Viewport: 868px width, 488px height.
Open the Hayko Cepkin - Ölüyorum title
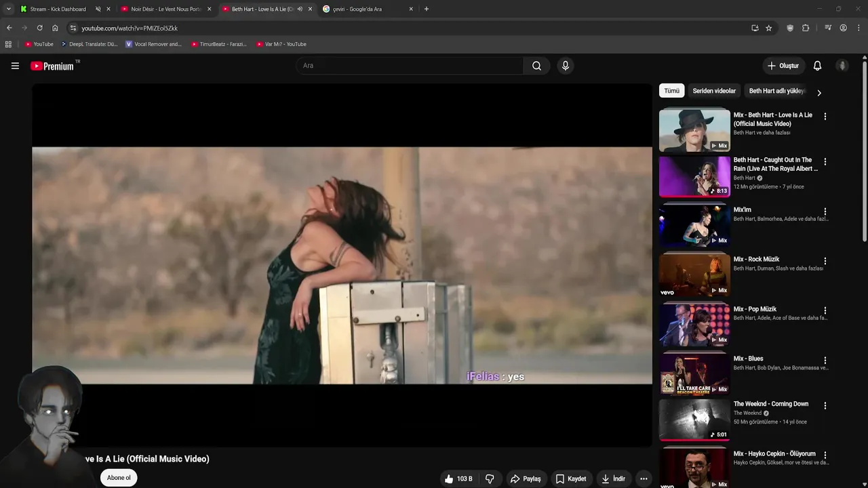click(x=774, y=454)
